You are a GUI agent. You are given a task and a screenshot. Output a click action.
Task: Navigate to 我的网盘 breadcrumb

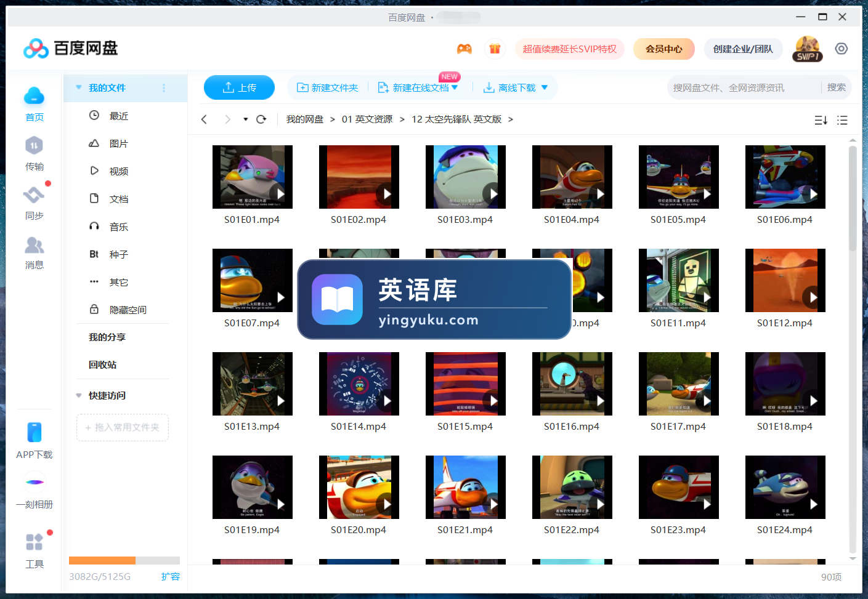(x=305, y=119)
